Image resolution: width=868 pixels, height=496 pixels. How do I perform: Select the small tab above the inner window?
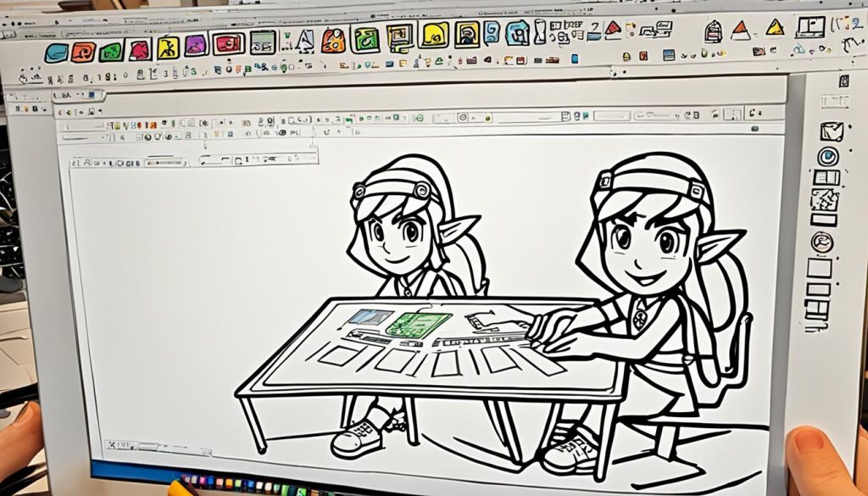click(x=77, y=95)
